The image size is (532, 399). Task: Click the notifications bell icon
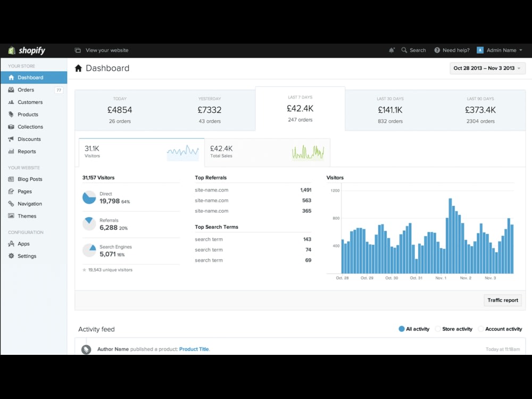(392, 50)
